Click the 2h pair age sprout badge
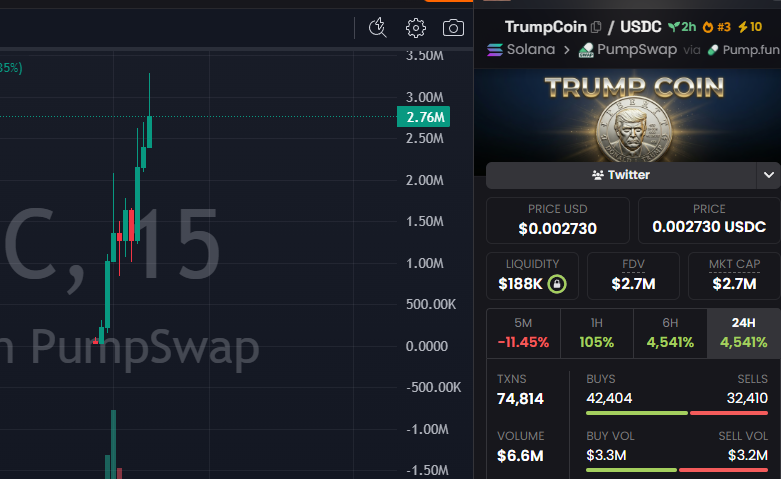 pyautogui.click(x=682, y=27)
